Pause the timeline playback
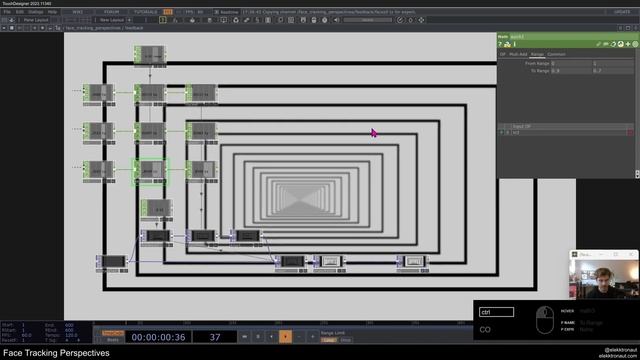This screenshot has height=360, width=640. [x=258, y=337]
